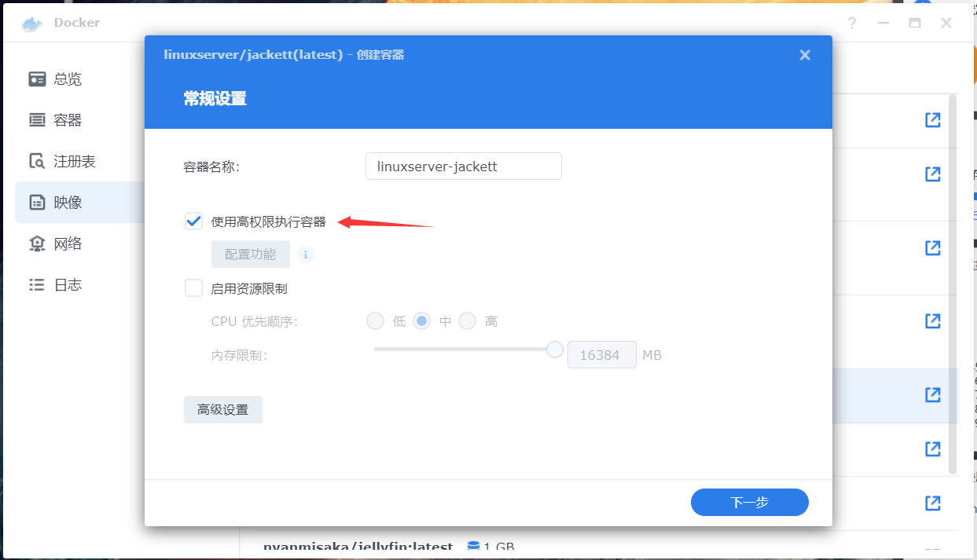Click the Docker whale logo icon
The image size is (977, 560).
point(31,23)
